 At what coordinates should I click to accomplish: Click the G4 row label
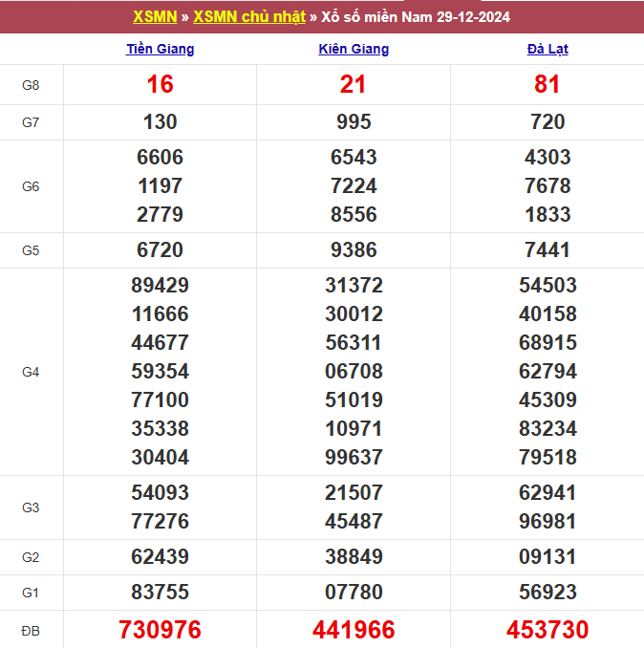click(32, 372)
